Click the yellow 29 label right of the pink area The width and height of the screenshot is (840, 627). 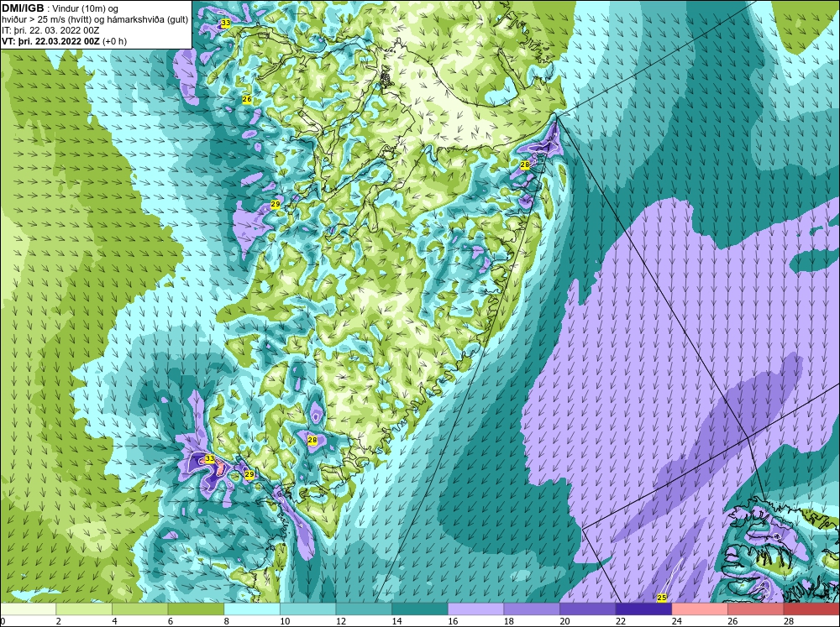click(x=249, y=474)
